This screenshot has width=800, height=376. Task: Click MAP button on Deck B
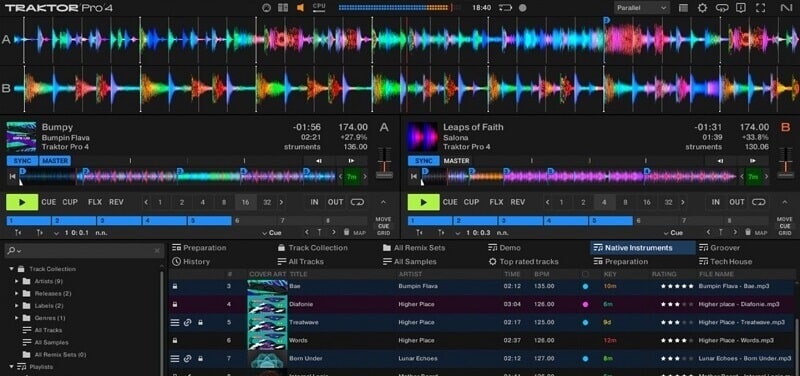[761, 233]
